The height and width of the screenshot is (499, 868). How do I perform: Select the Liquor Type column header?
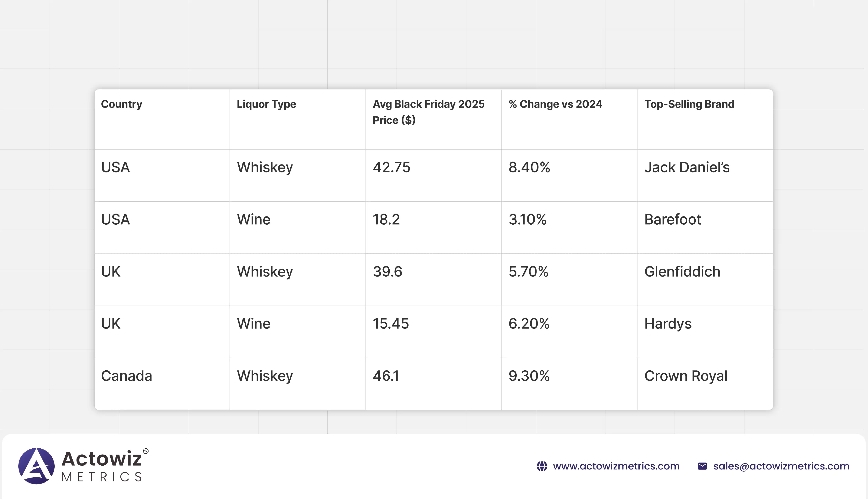tap(266, 104)
